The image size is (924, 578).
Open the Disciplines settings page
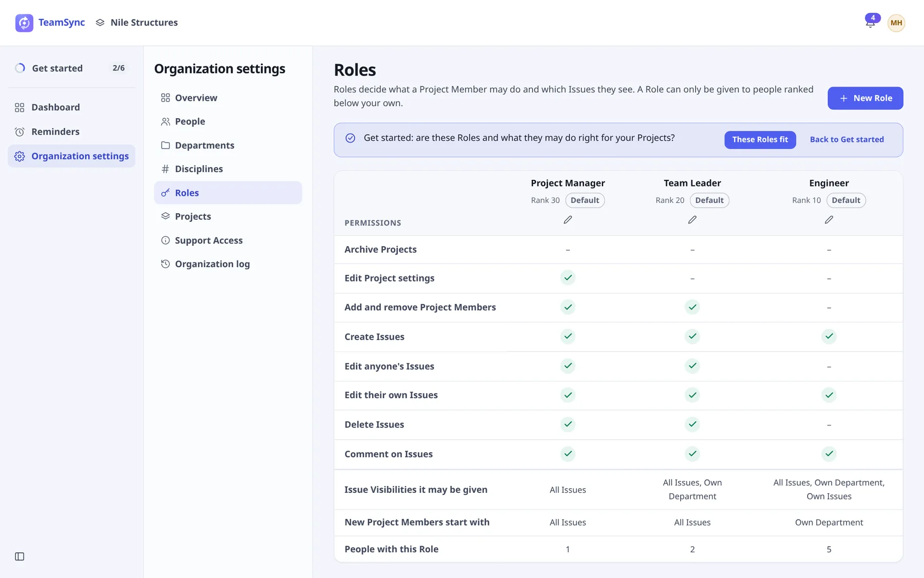[x=228, y=169]
